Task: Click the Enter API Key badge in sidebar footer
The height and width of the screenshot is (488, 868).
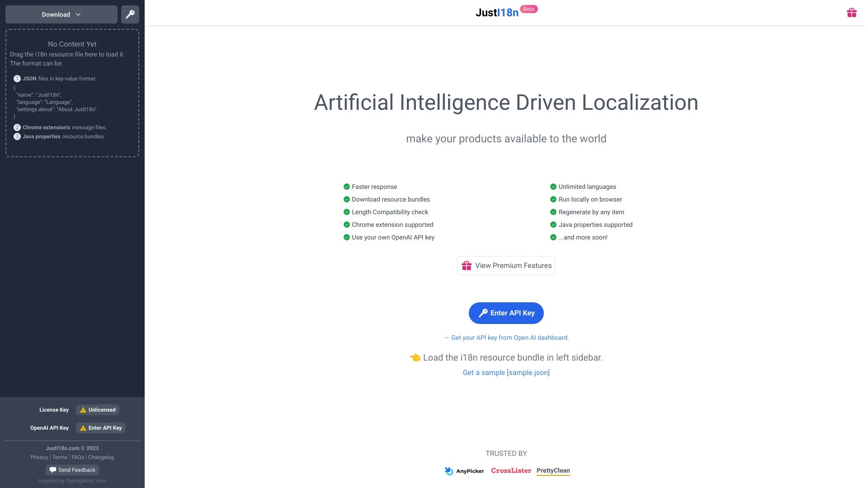Action: point(101,428)
